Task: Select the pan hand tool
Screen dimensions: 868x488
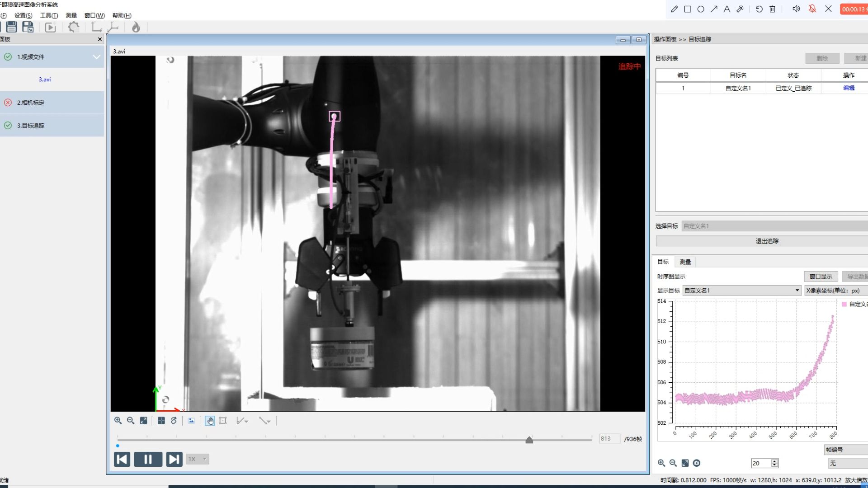Action: coord(210,421)
